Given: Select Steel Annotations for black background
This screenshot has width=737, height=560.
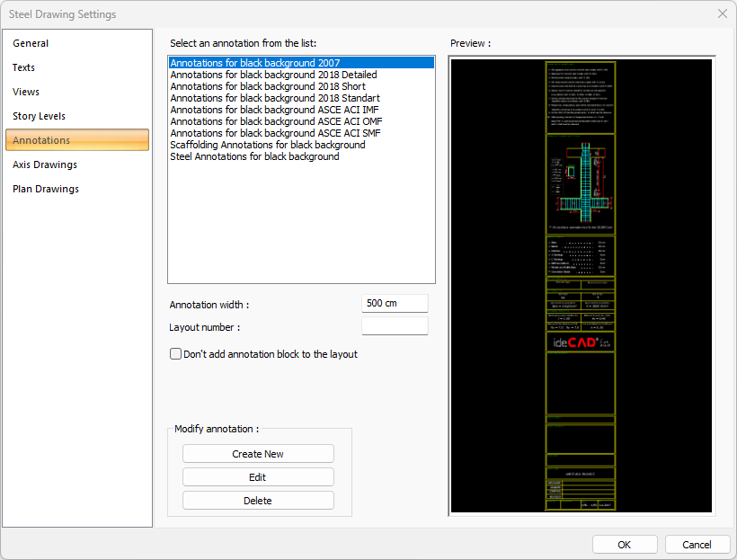Looking at the screenshot, I should click(254, 156).
